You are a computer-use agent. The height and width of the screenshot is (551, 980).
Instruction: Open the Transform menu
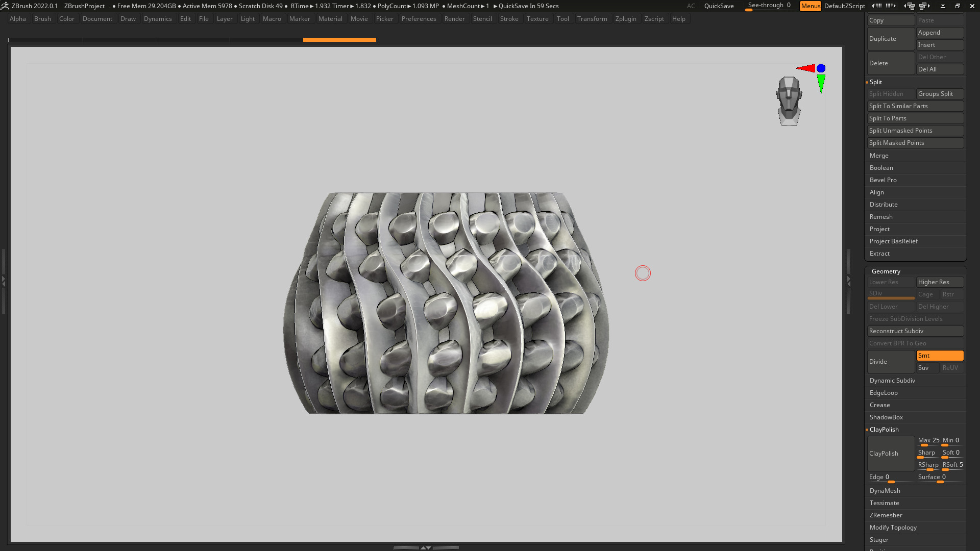pyautogui.click(x=592, y=19)
